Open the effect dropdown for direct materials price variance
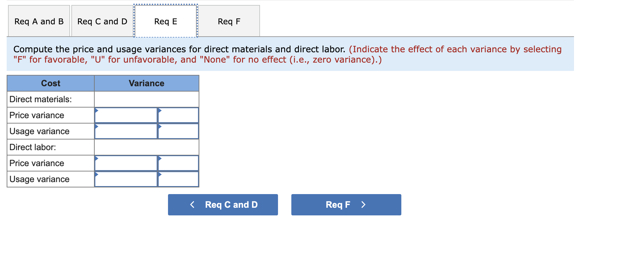This screenshot has height=261, width=644. click(178, 115)
